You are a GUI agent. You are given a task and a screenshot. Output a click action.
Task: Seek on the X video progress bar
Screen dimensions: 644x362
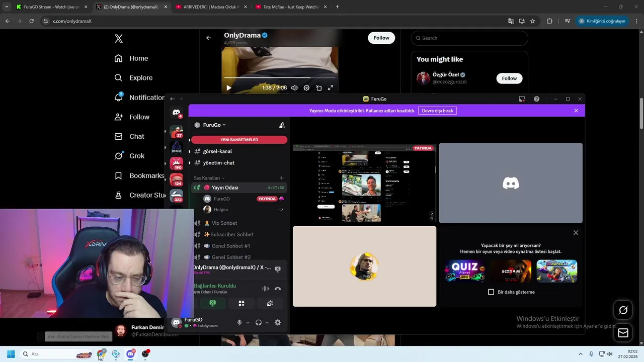(x=280, y=78)
